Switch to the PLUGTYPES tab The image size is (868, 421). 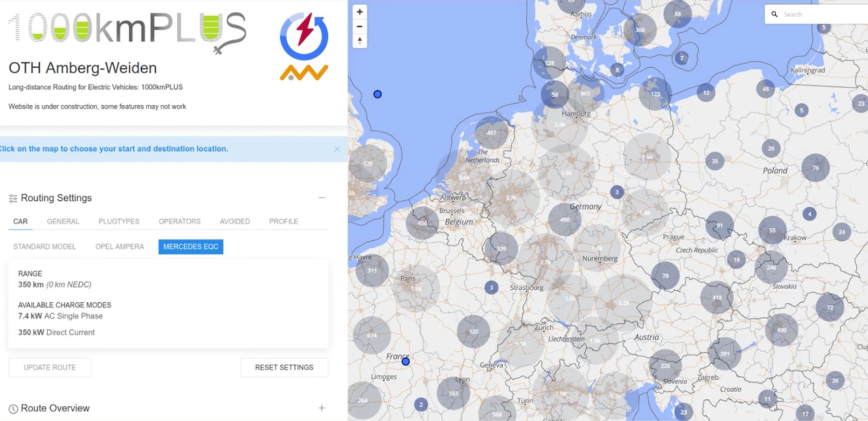pyautogui.click(x=119, y=221)
